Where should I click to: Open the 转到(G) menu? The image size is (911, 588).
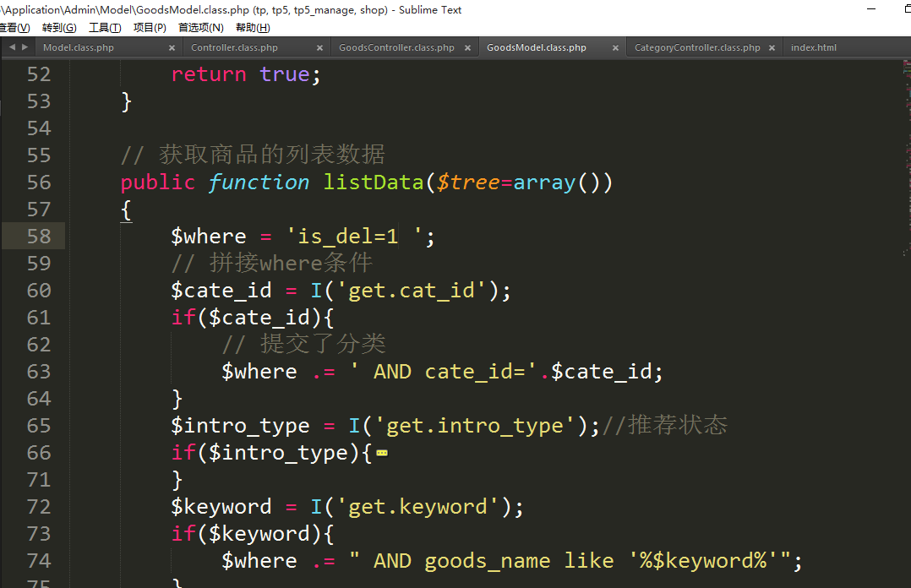59,28
